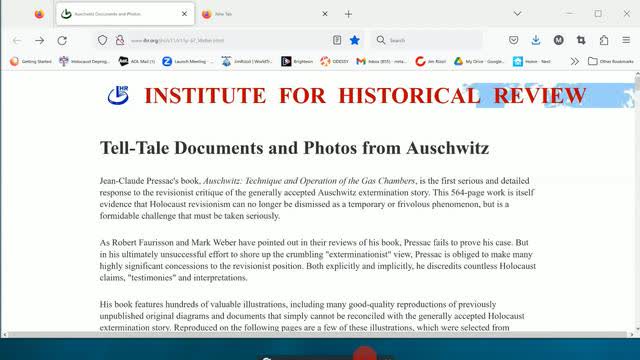Click the red record button on the taskbar

(364, 354)
